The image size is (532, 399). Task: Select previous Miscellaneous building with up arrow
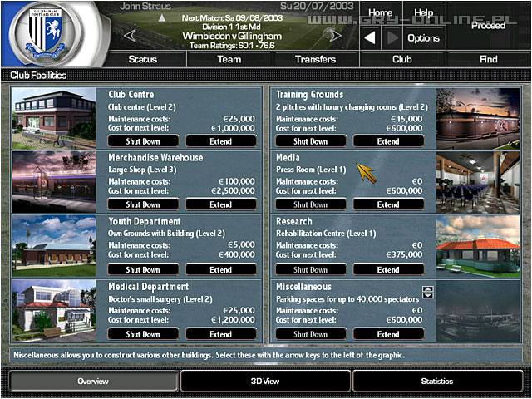428,288
